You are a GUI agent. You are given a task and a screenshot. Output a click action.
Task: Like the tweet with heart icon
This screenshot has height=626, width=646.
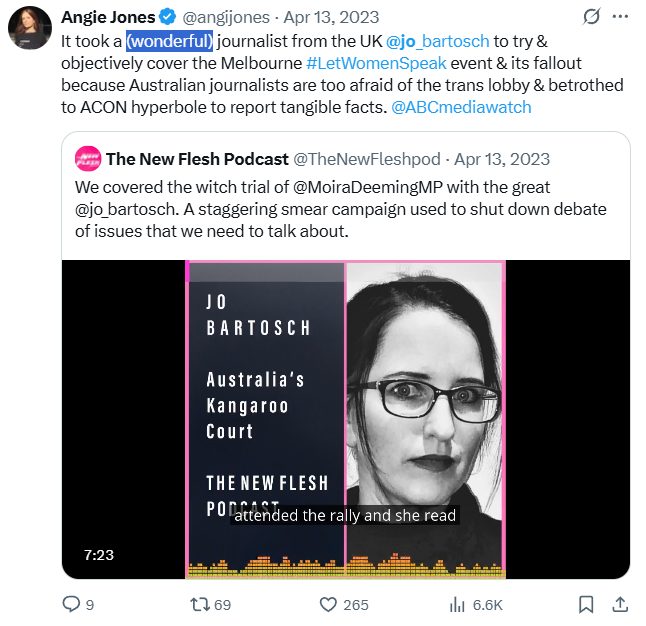pyautogui.click(x=329, y=604)
